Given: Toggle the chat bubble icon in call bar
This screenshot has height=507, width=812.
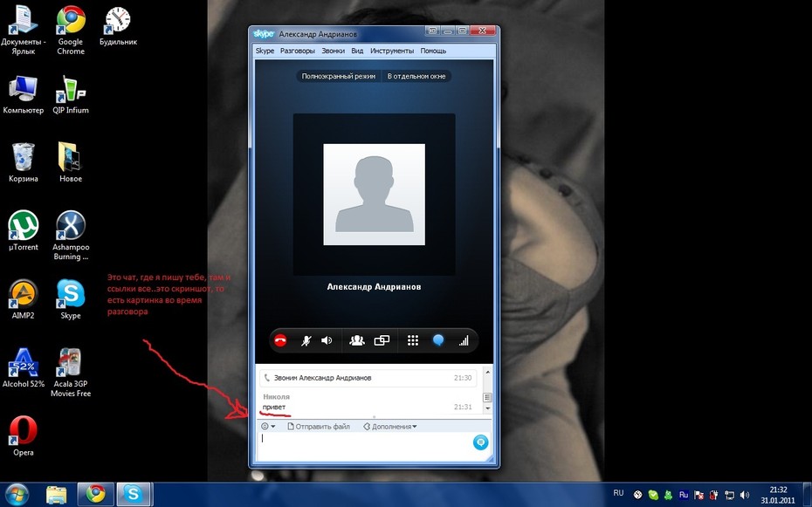Looking at the screenshot, I should tap(438, 340).
